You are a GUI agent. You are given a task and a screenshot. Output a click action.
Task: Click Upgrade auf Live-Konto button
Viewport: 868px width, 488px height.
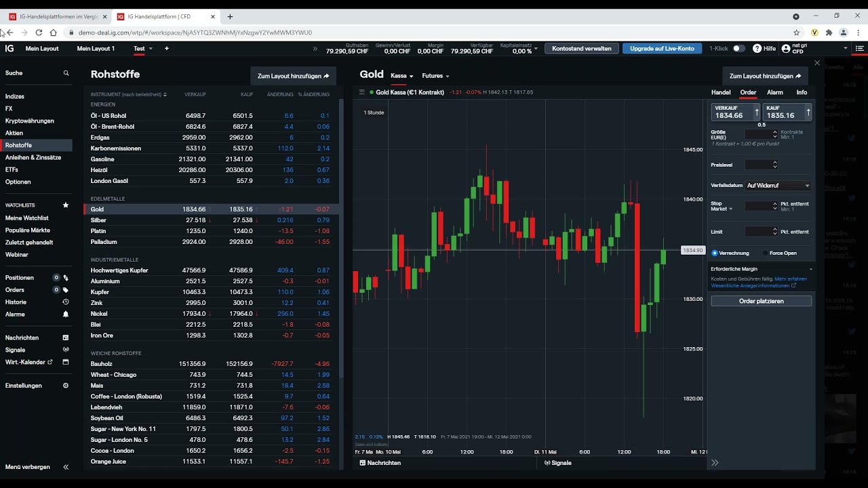coord(662,49)
